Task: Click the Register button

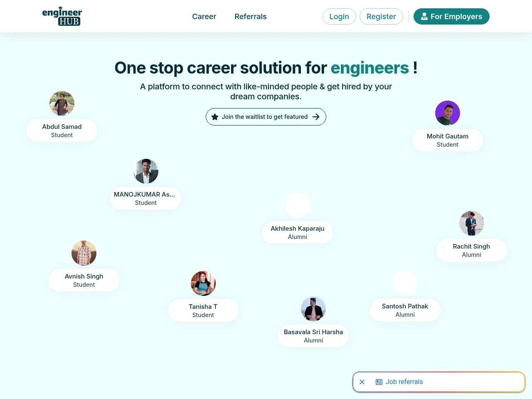Action: [381, 17]
